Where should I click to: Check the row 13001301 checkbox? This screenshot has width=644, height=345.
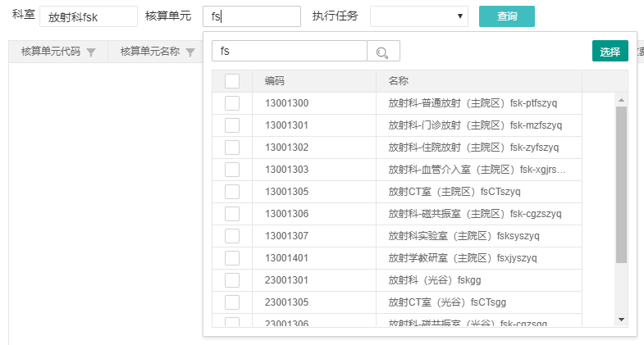point(232,125)
